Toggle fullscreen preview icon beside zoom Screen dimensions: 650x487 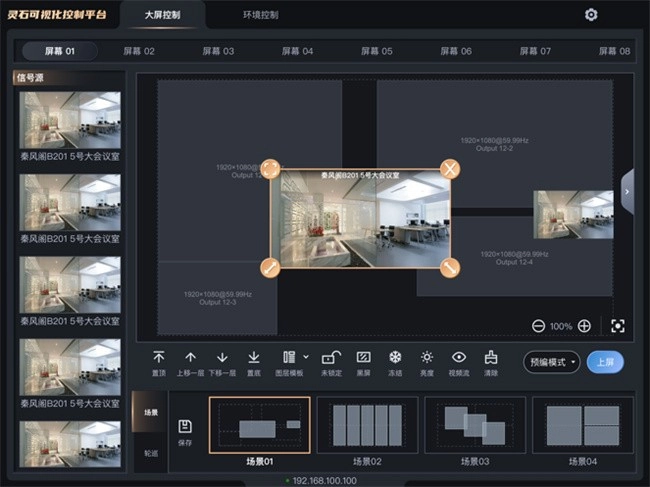coord(618,326)
